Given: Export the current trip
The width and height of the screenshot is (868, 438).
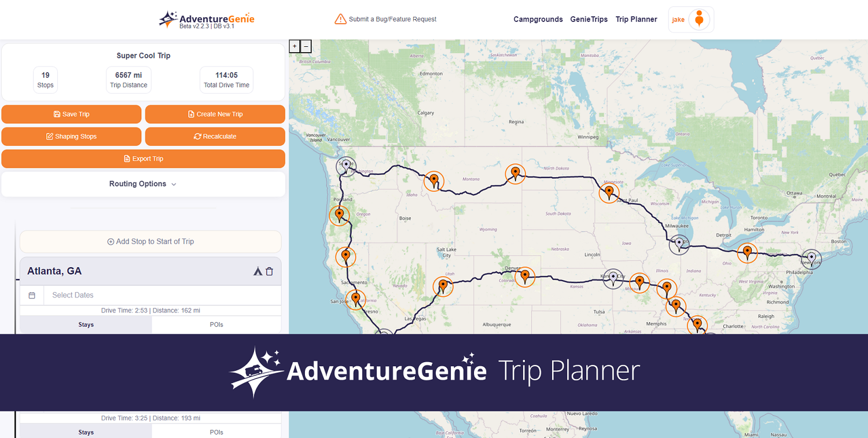Looking at the screenshot, I should (x=143, y=159).
